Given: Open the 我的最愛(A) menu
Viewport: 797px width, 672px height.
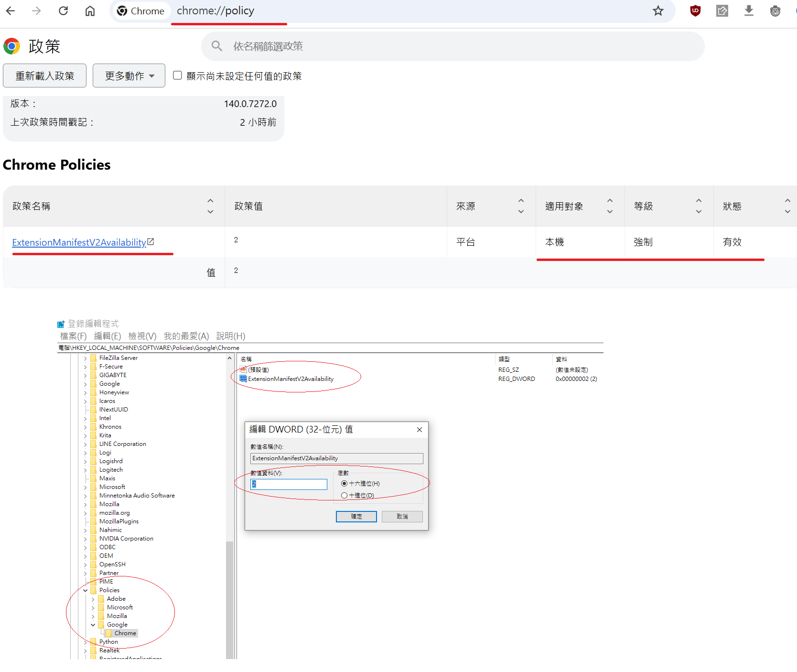Looking at the screenshot, I should [x=186, y=336].
